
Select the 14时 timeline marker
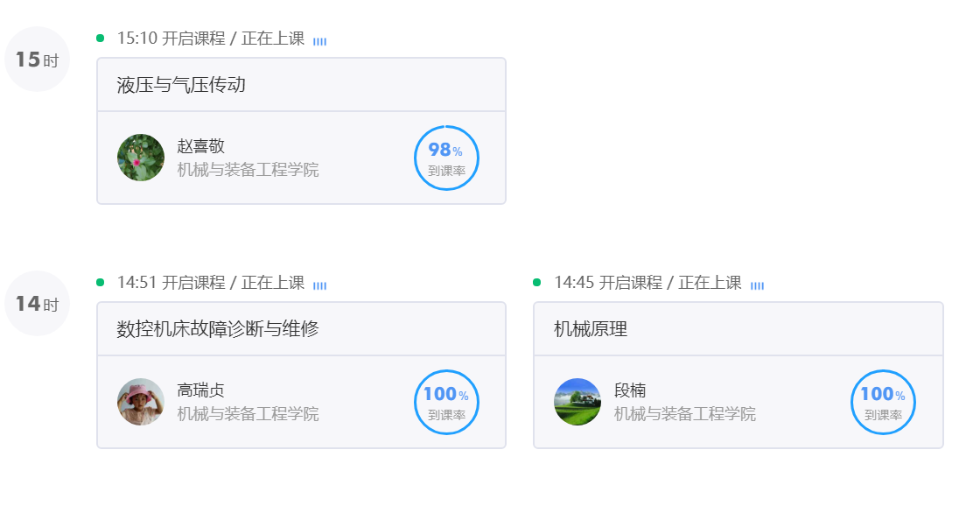click(37, 304)
